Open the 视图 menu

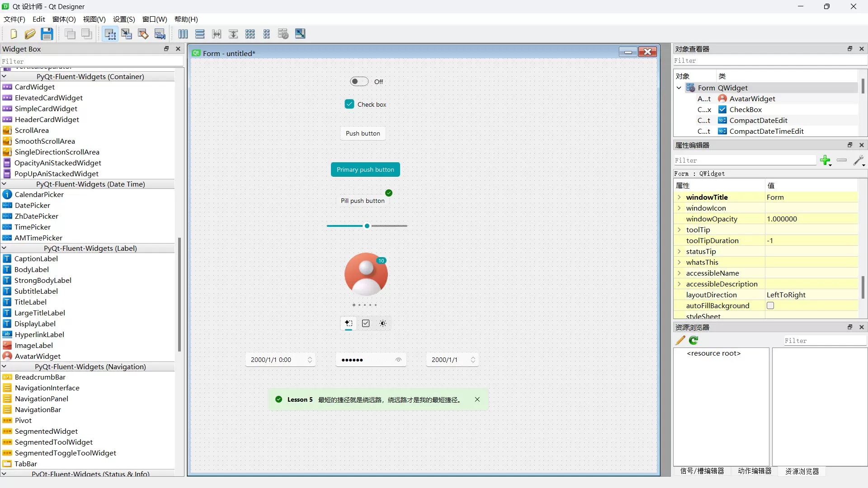[x=93, y=19]
